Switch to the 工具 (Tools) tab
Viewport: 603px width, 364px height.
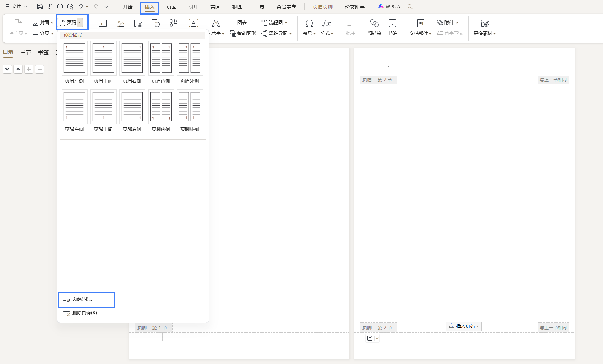(x=259, y=7)
